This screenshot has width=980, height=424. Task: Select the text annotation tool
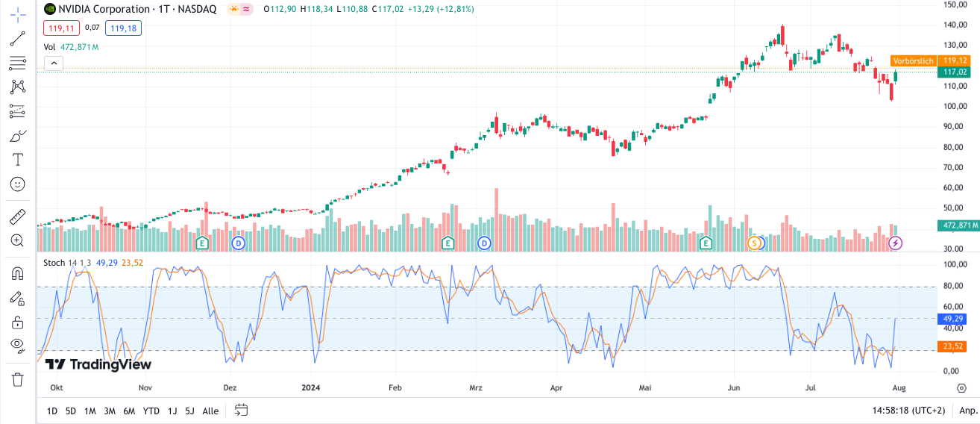point(18,159)
